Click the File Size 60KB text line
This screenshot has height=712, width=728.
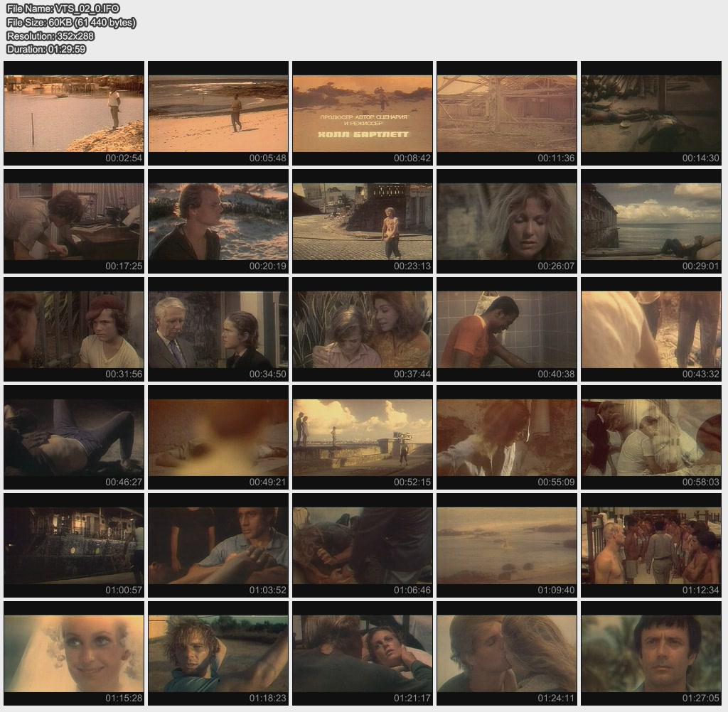72,22
